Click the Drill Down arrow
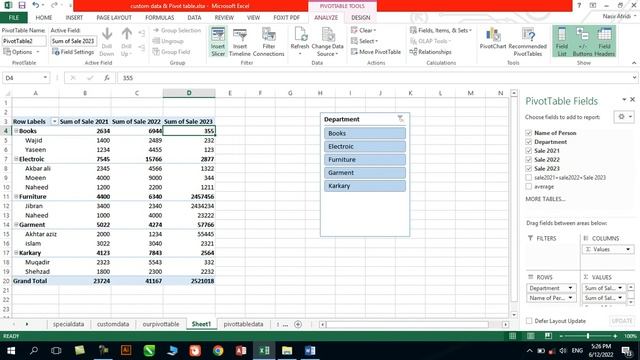The height and width of the screenshot is (360, 640). pyautogui.click(x=107, y=41)
